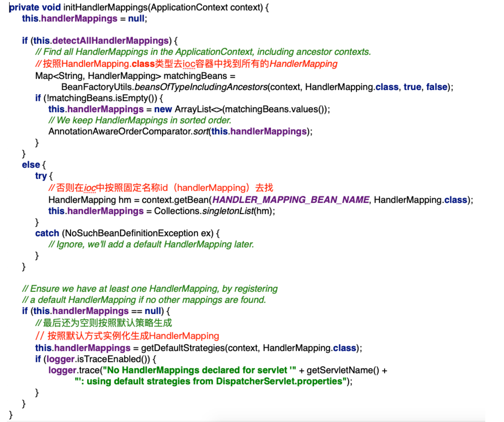504x422 pixels.
Task: Click 'this.handlerMappings = null;' line
Action: coord(84,18)
